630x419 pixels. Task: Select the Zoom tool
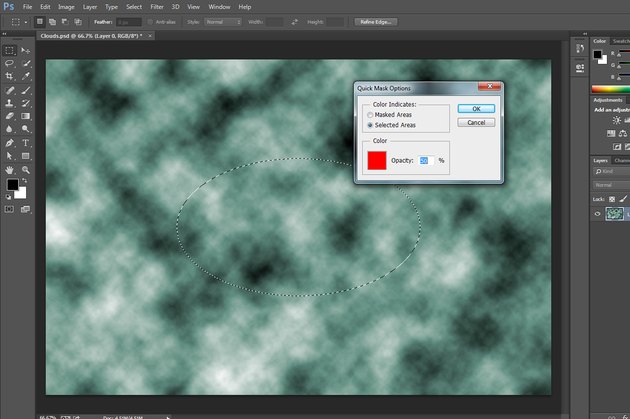[x=25, y=170]
